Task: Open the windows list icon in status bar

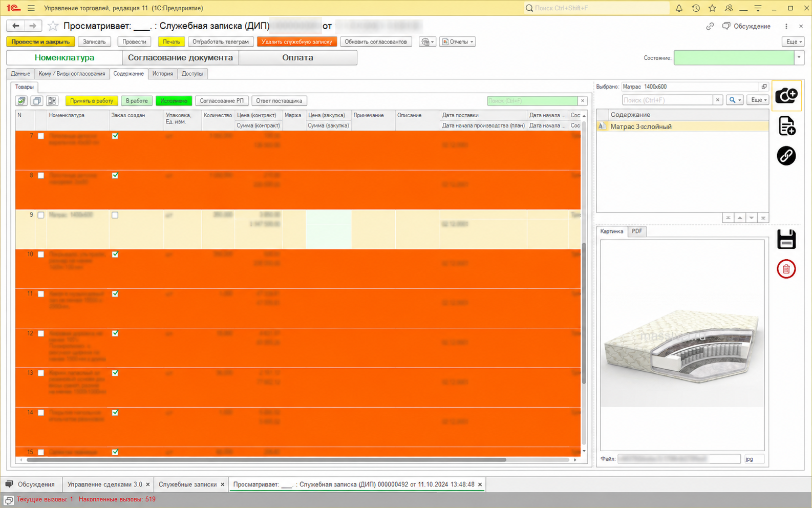Action: pyautogui.click(x=9, y=500)
